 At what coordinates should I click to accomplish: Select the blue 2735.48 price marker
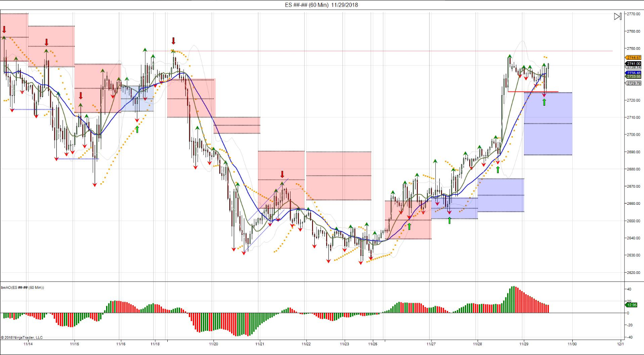[633, 73]
